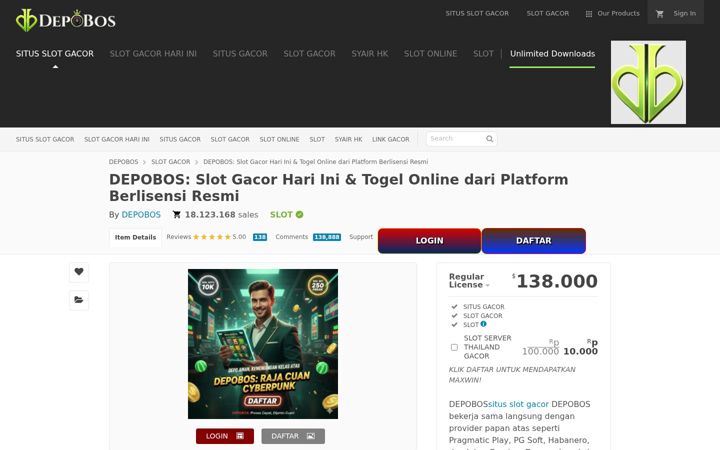Click the DEPOBOS Raja Cuan promo image
720x450 pixels.
pyautogui.click(x=263, y=344)
